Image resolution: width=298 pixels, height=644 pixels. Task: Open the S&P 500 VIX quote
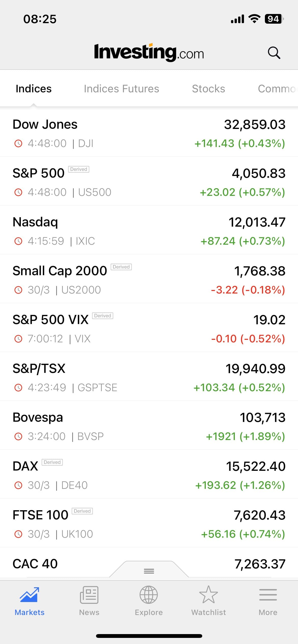[x=149, y=328]
